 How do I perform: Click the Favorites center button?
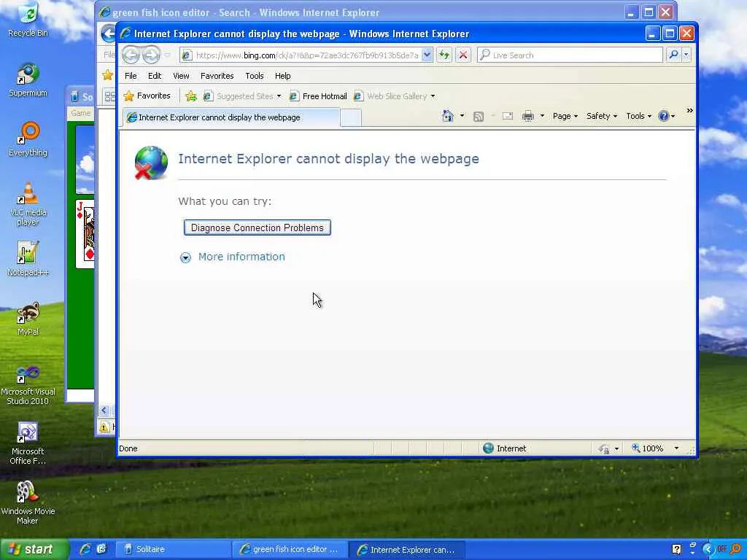coord(147,96)
